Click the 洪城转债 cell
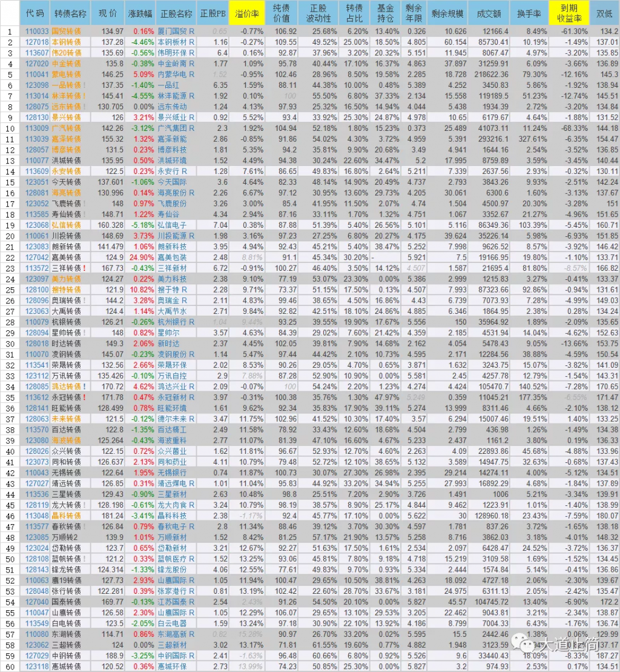 [67, 161]
